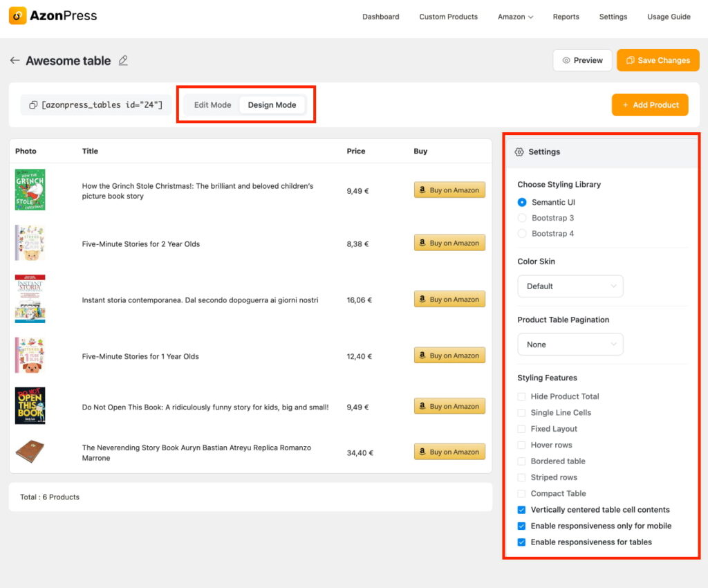Enable Compact Table checkbox
This screenshot has height=588, width=708.
(521, 494)
